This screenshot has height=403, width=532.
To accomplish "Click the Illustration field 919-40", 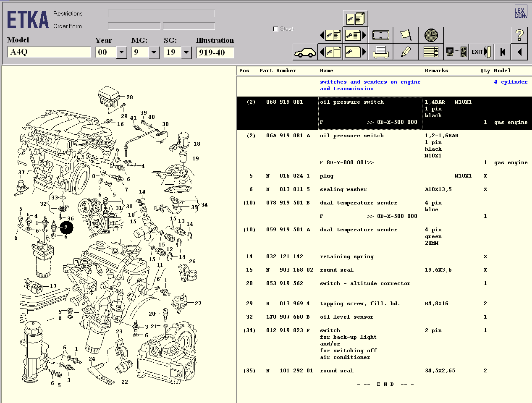I will 215,52.
